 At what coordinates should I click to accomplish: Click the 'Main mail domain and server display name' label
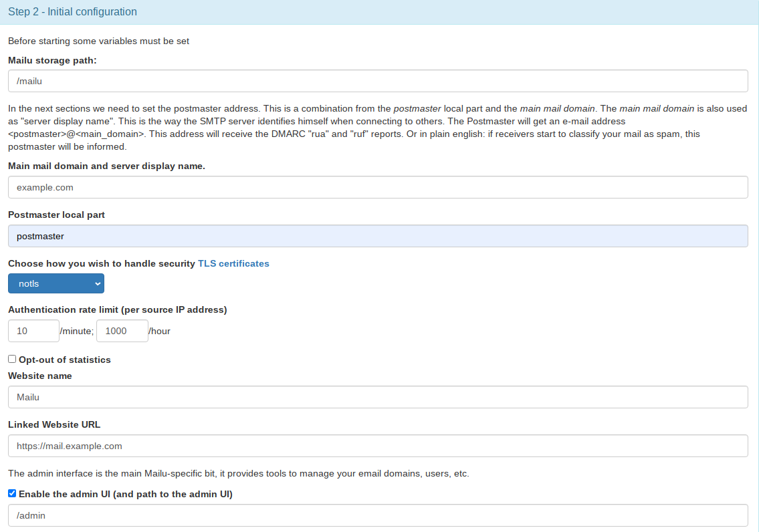[106, 166]
